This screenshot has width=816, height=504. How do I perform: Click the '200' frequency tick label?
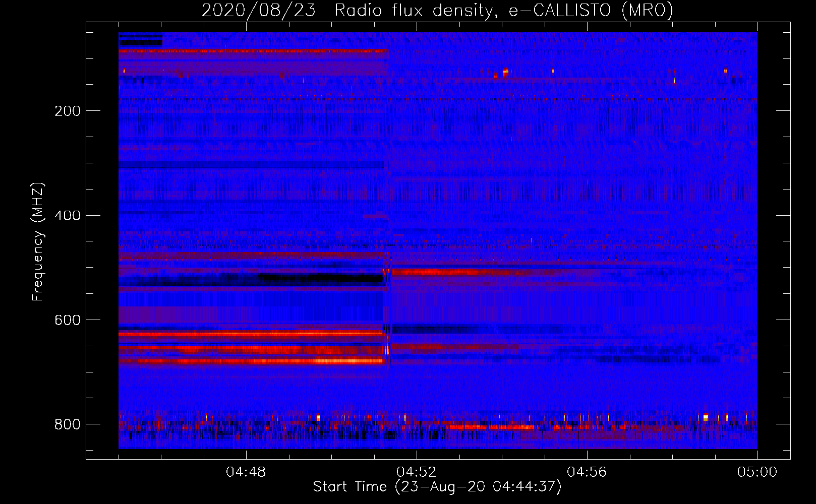(68, 111)
